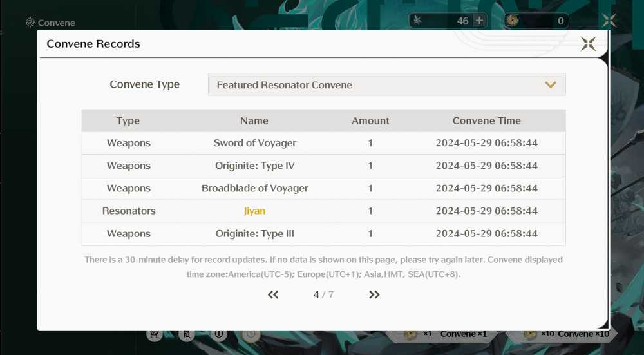This screenshot has height=355, width=644.
Task: Close the Convene Records dialog
Action: (588, 44)
